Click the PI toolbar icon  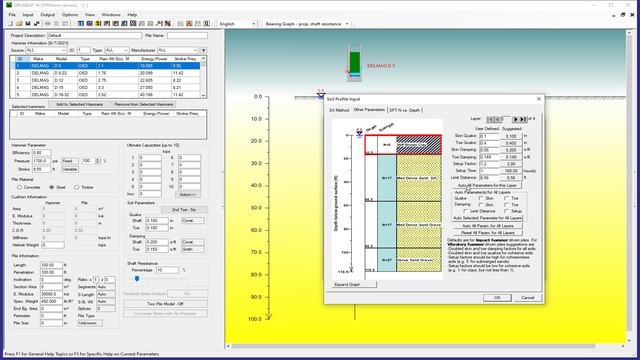[107, 24]
